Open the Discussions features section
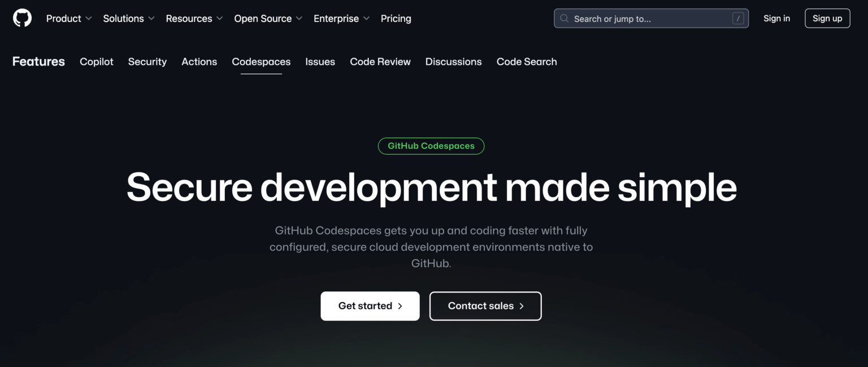The image size is (868, 367). click(453, 62)
